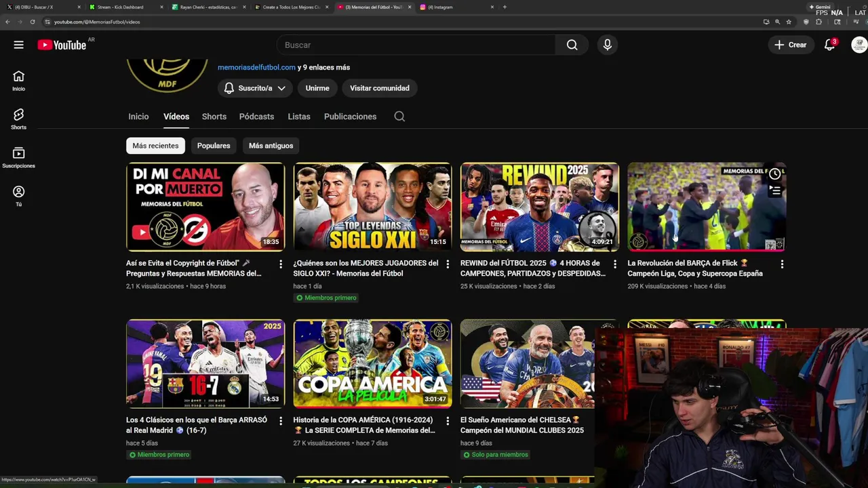This screenshot has width=868, height=488.
Task: Switch to the channel Inicio tab
Action: pos(138,117)
